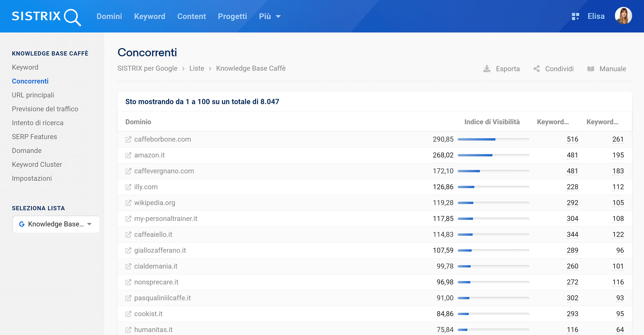Select Keyword in the sidebar
The image size is (644, 335).
pyautogui.click(x=25, y=67)
